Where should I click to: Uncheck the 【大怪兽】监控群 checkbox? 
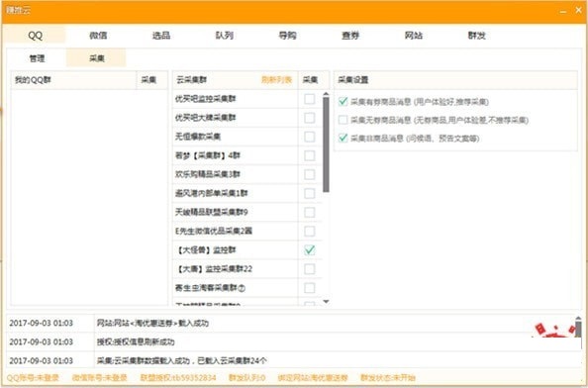click(x=310, y=250)
